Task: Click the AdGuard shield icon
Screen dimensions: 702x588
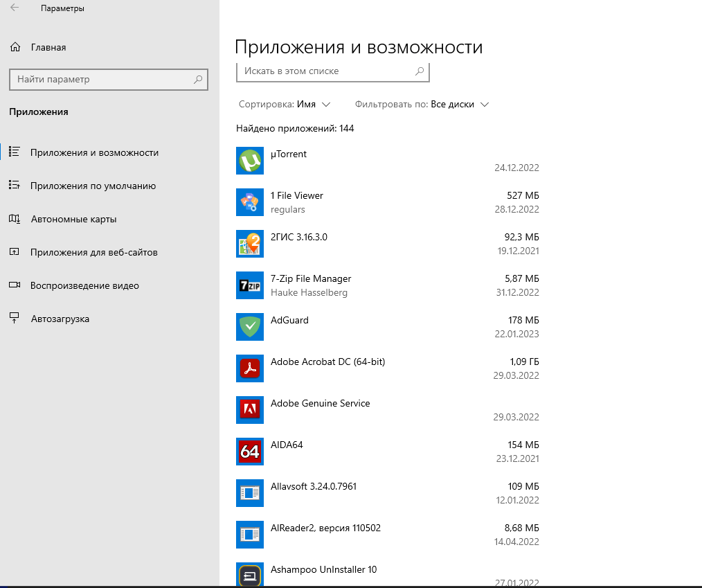Action: [250, 327]
